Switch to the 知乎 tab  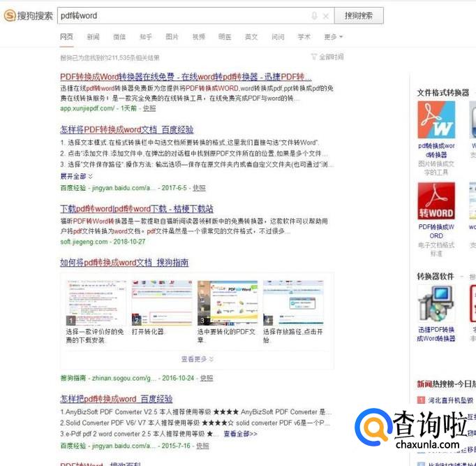[x=145, y=37]
